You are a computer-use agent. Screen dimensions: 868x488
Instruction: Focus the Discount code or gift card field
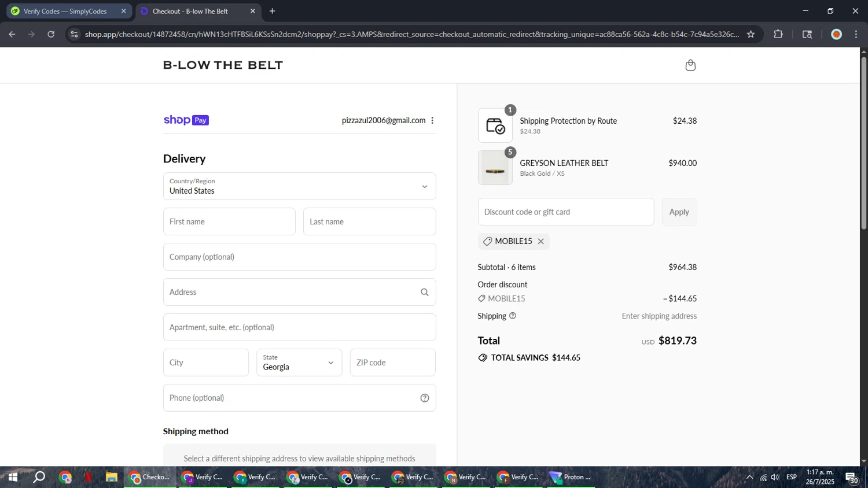566,212
